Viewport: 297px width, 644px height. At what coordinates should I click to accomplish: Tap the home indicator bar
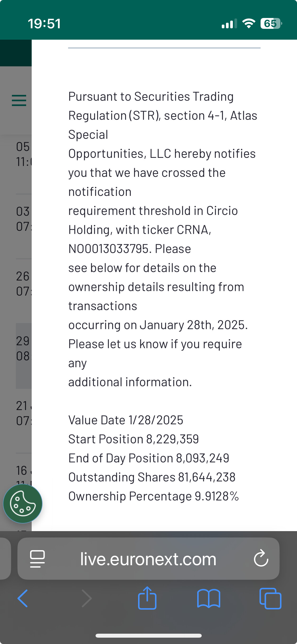click(x=148, y=636)
